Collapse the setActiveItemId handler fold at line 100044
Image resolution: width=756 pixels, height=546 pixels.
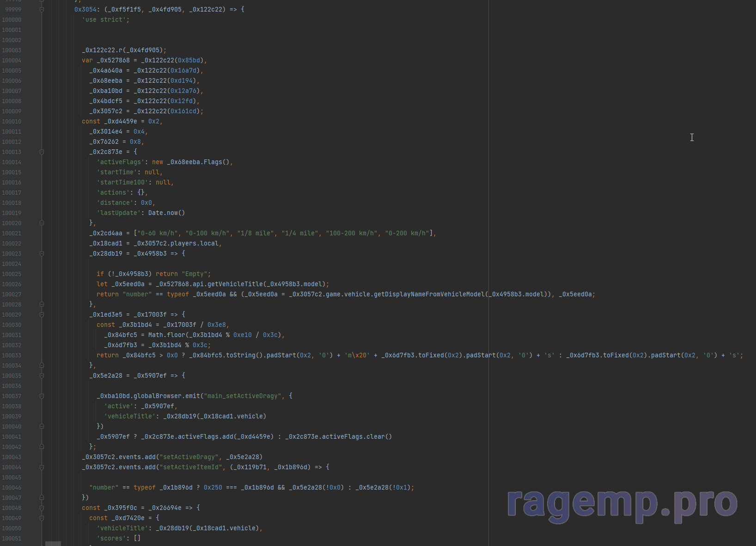coord(42,467)
